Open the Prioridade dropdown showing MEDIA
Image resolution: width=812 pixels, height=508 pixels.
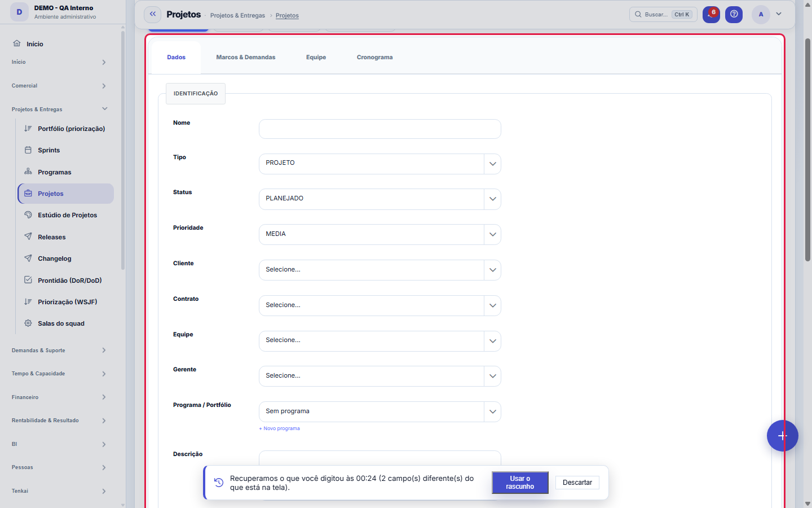(380, 235)
